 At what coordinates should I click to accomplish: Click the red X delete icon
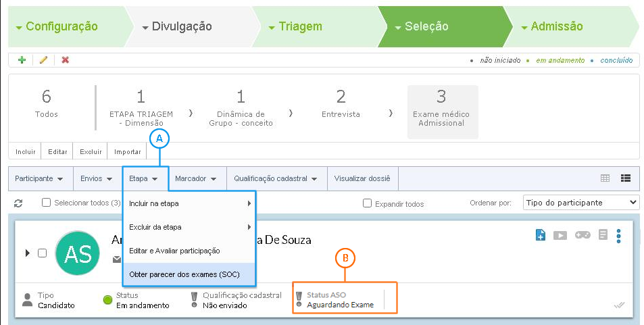click(x=66, y=60)
